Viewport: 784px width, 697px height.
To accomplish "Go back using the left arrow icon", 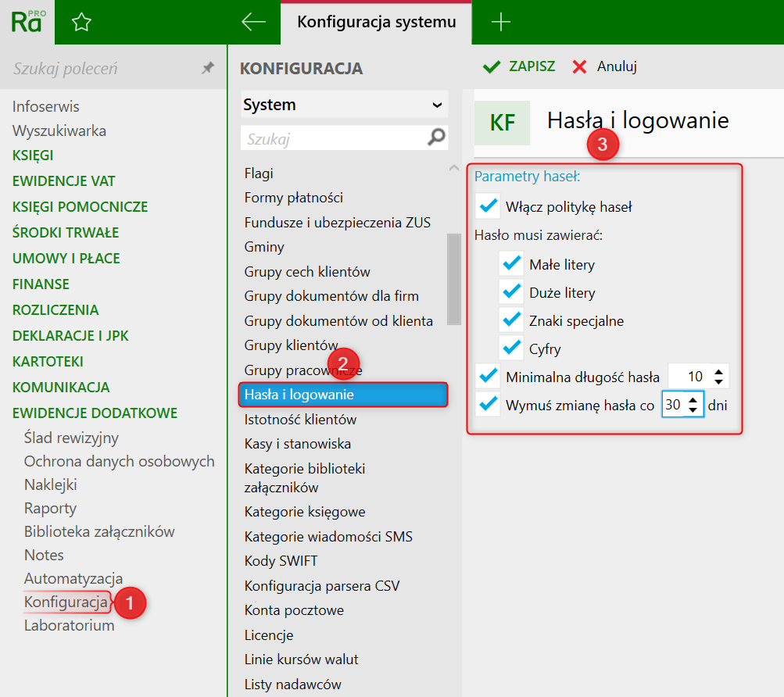I will click(x=253, y=22).
